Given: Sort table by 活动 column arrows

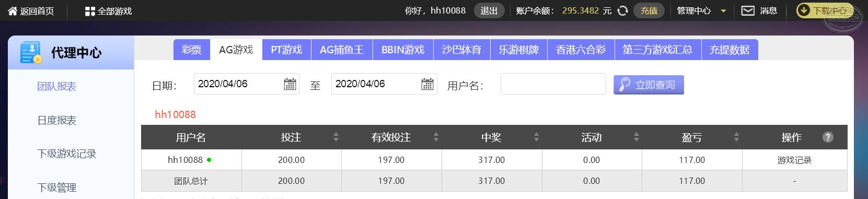Looking at the screenshot, I should pyautogui.click(x=636, y=137).
